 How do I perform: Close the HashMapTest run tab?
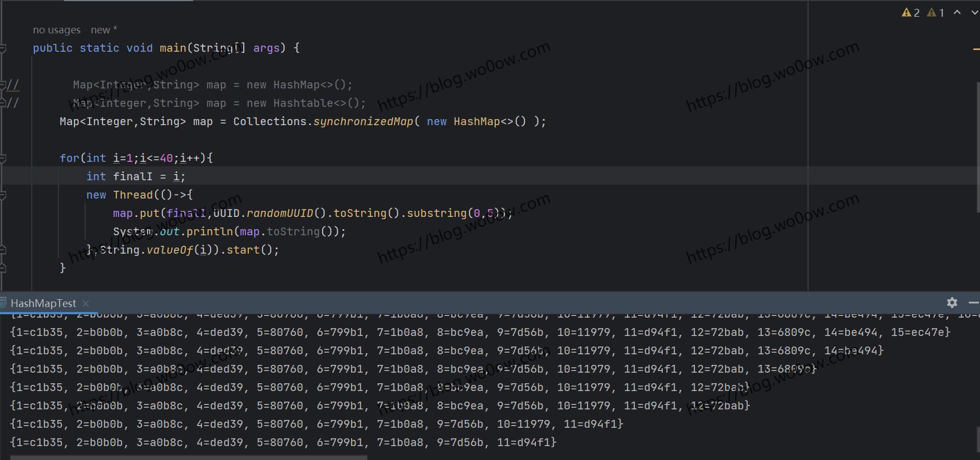tap(86, 303)
